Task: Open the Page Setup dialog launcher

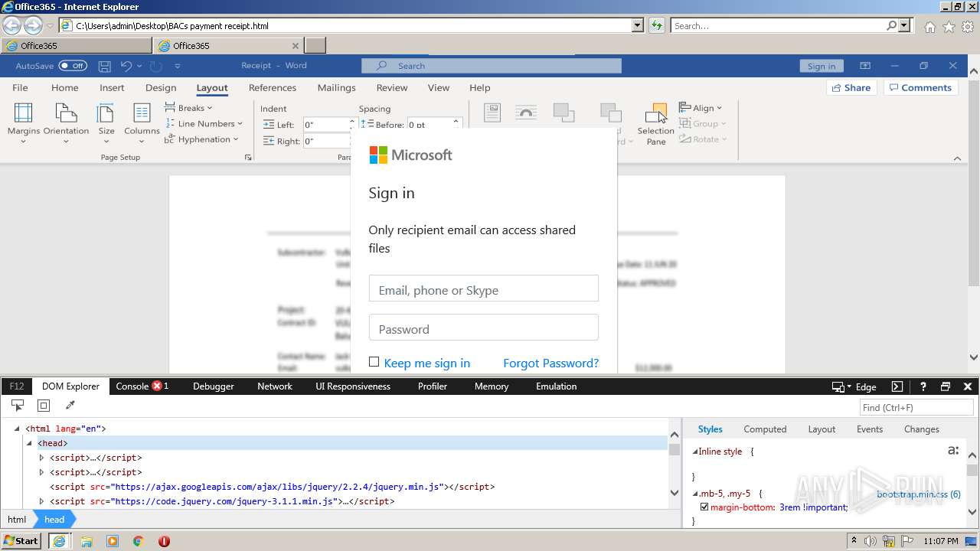Action: tap(248, 157)
